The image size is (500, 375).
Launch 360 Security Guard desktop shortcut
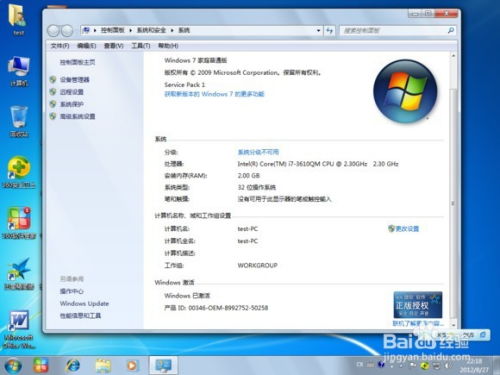tap(19, 172)
